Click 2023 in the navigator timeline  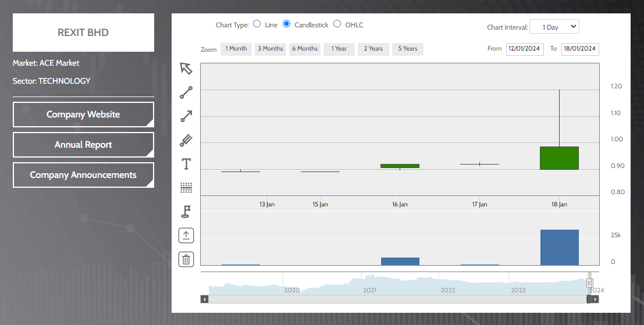pyautogui.click(x=518, y=290)
